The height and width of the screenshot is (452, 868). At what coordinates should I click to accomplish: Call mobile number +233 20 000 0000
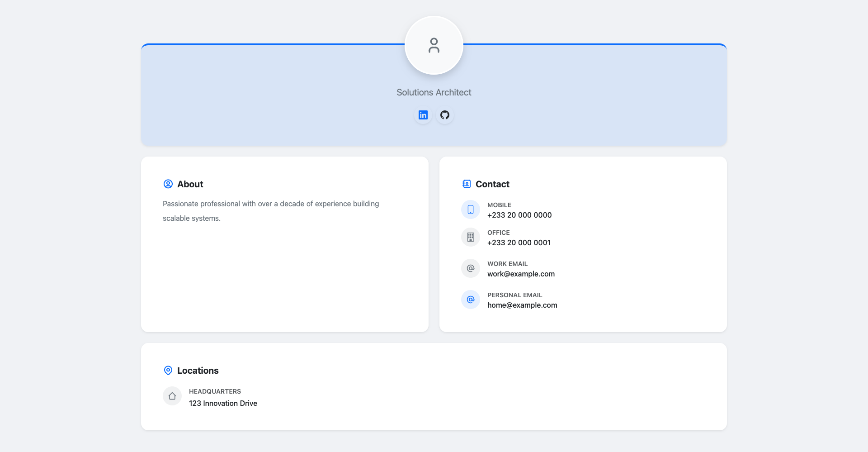tap(519, 215)
